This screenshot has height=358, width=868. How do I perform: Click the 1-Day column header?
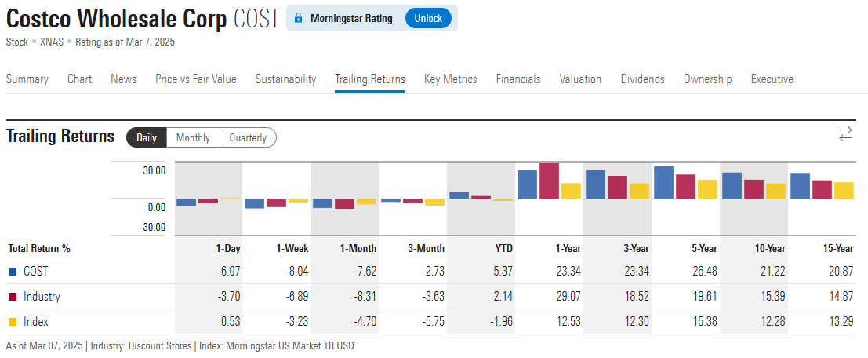[x=228, y=249]
